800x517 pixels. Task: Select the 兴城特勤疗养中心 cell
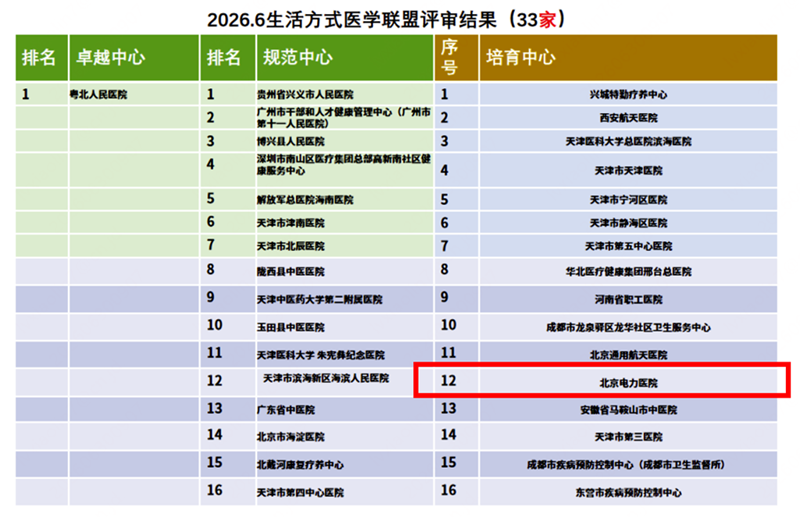(628, 94)
